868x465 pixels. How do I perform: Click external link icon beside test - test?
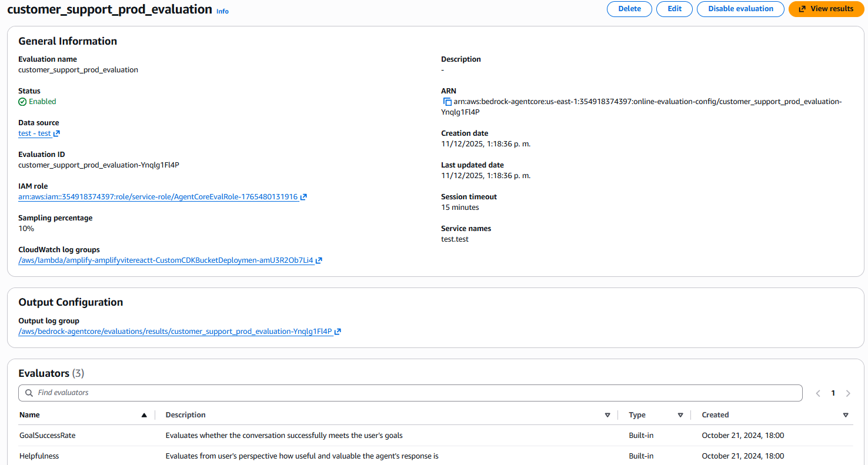coord(57,133)
